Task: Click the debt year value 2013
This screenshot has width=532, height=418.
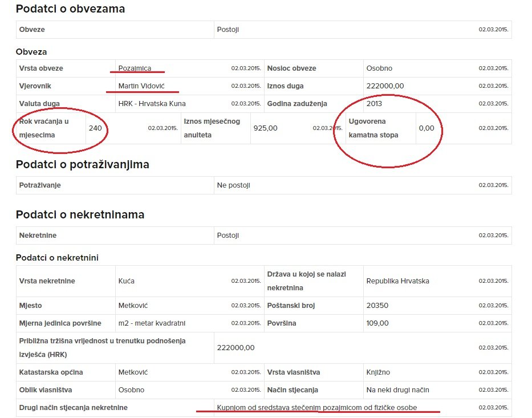Action: 374,104
